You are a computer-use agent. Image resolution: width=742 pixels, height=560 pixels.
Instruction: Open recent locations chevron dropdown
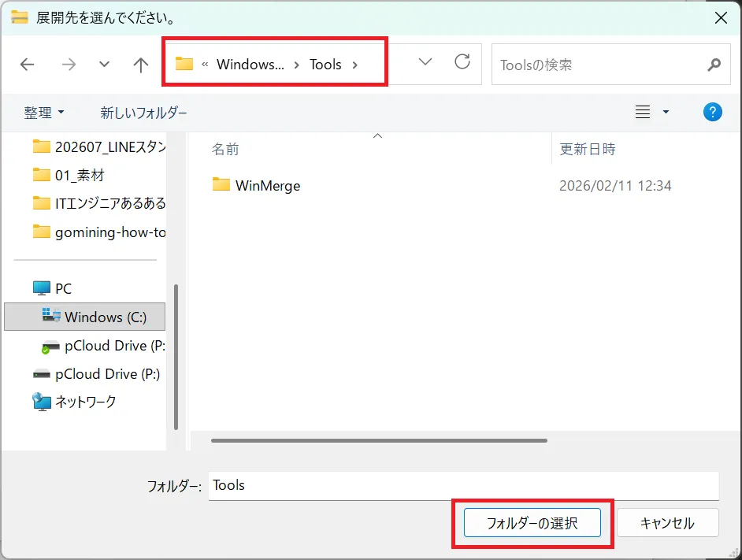[104, 65]
